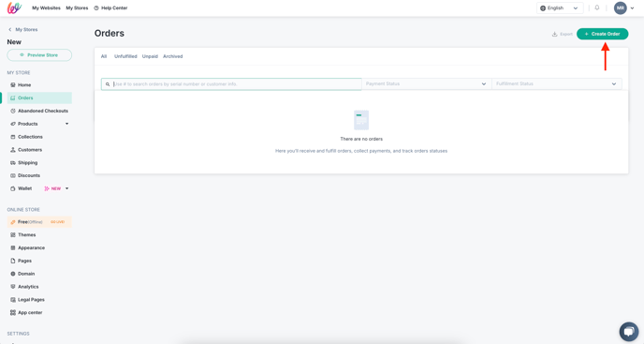Screen dimensions: 644x344
Task: Switch to the Archived tab
Action: (173, 56)
